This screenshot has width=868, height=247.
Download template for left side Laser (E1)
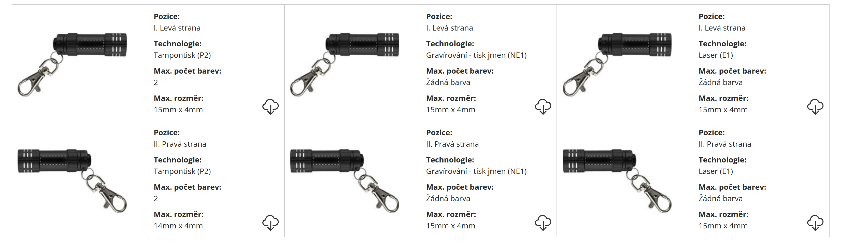coord(815,106)
